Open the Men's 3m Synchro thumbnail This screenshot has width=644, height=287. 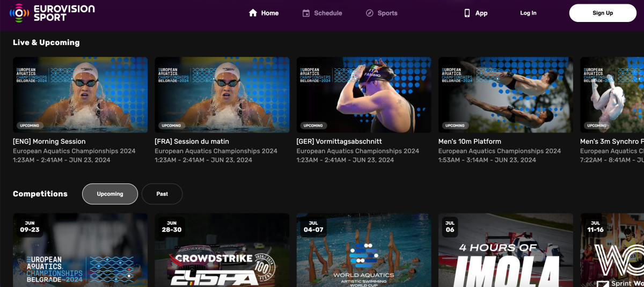click(612, 95)
